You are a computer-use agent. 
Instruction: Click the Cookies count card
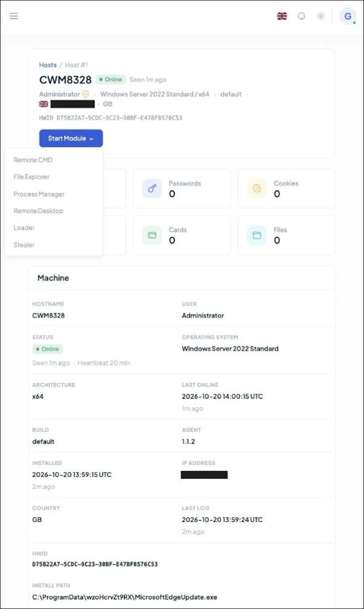click(x=287, y=189)
